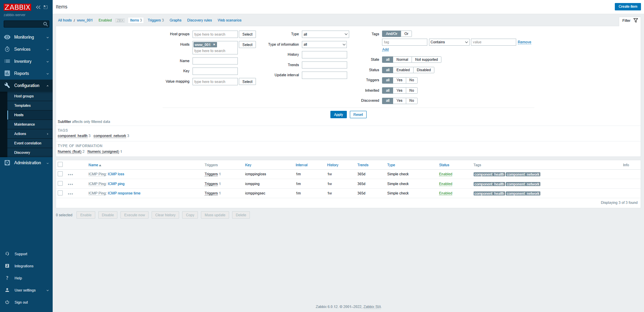Image resolution: width=644 pixels, height=312 pixels.
Task: Set State filter to Not supported
Action: point(426,60)
